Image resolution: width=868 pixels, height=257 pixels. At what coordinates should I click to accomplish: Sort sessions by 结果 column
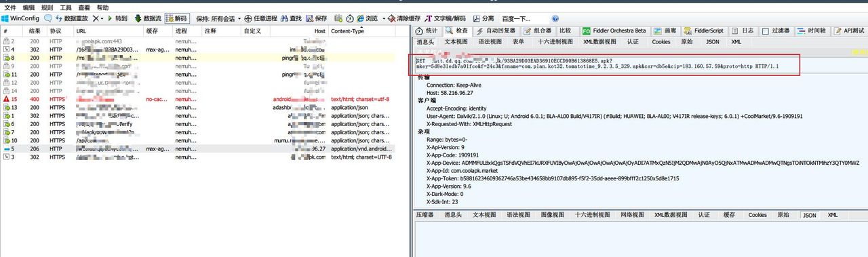click(x=35, y=31)
